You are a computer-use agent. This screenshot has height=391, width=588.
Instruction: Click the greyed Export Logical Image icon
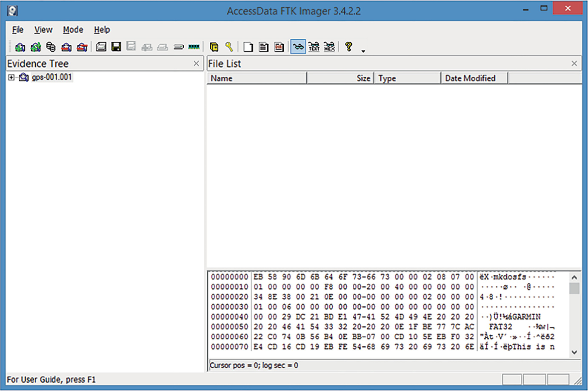click(131, 46)
